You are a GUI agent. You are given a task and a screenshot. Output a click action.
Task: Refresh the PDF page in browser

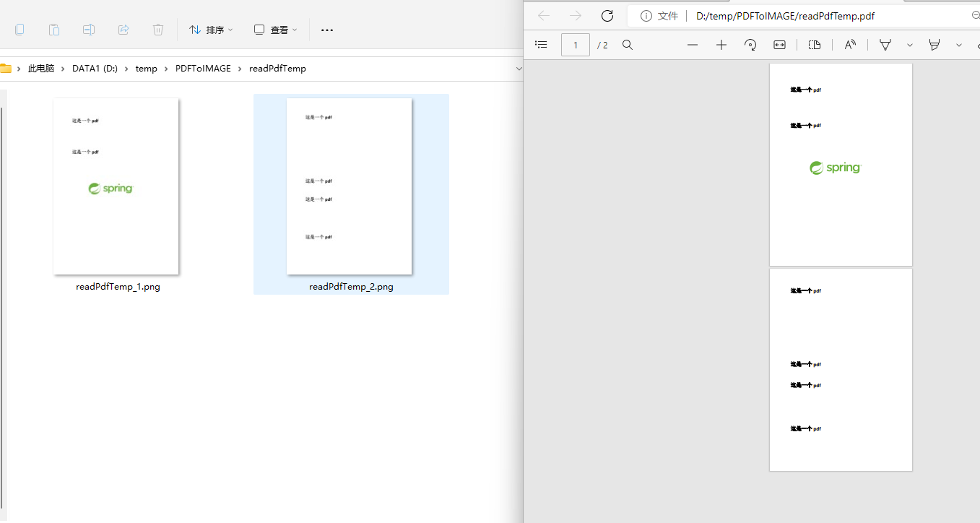607,16
